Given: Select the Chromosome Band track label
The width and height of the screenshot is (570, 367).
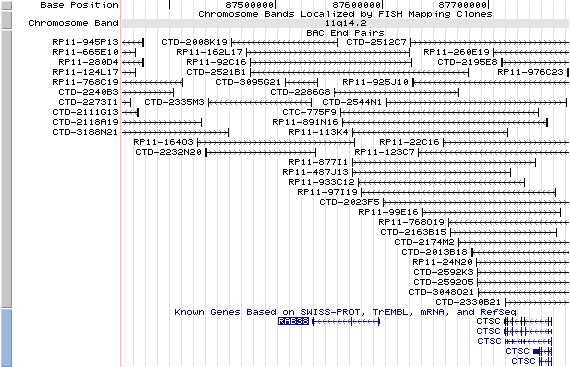Looking at the screenshot, I should click(73, 23).
